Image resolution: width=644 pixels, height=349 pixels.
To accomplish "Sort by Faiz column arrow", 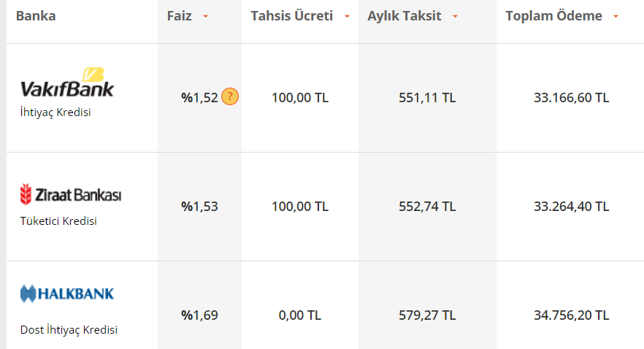I will tap(205, 16).
